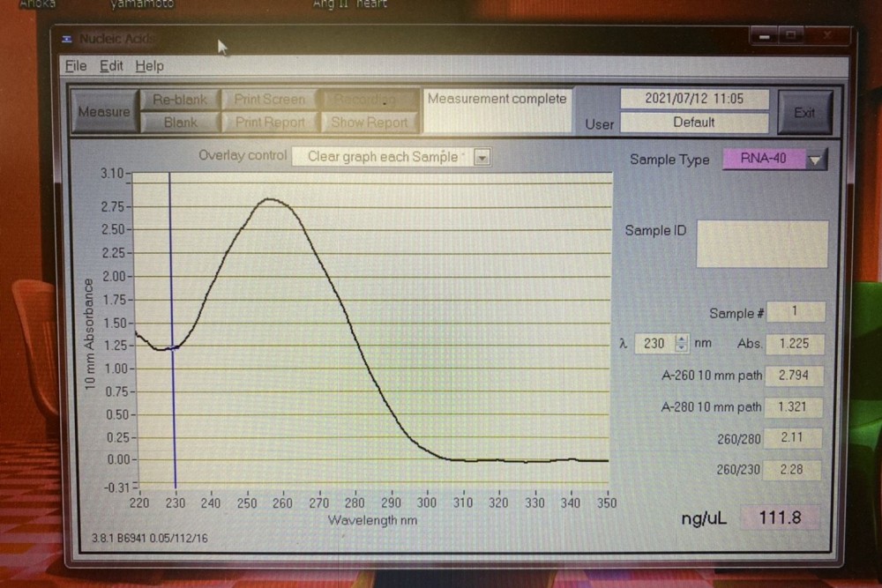This screenshot has height=588, width=882.
Task: Maximize the Nucleic Acid window
Action: [x=790, y=36]
